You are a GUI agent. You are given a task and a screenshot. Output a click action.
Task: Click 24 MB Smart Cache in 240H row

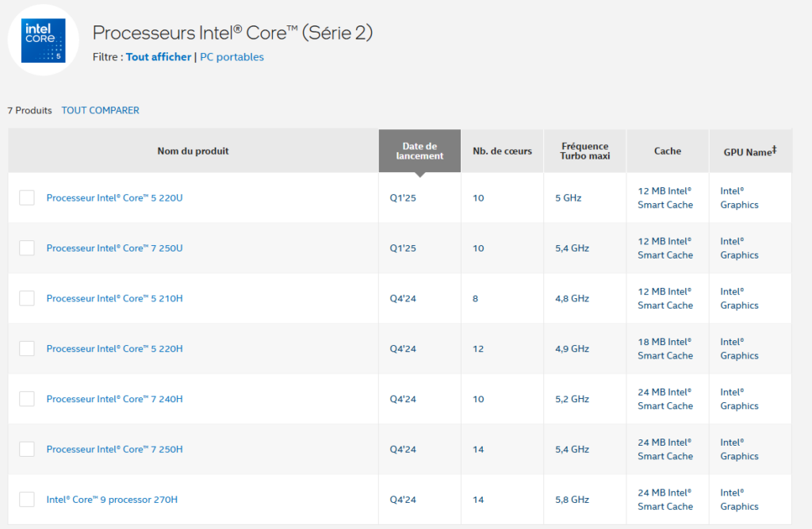[665, 399]
